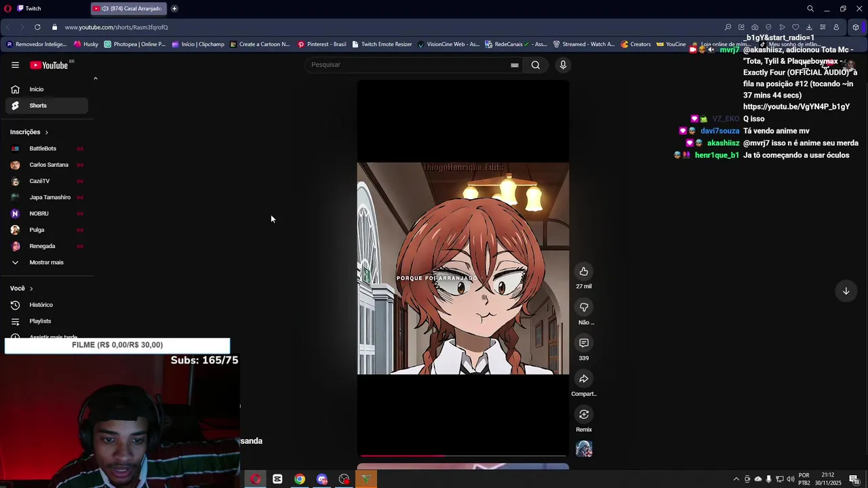Screen dimensions: 868x488
Task: Open the Renegada channel
Action: point(47,246)
